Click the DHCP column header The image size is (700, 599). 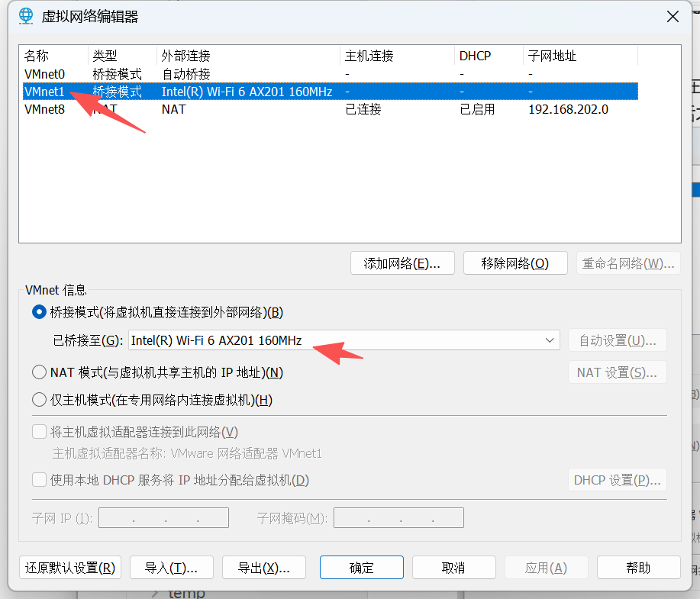click(489, 56)
